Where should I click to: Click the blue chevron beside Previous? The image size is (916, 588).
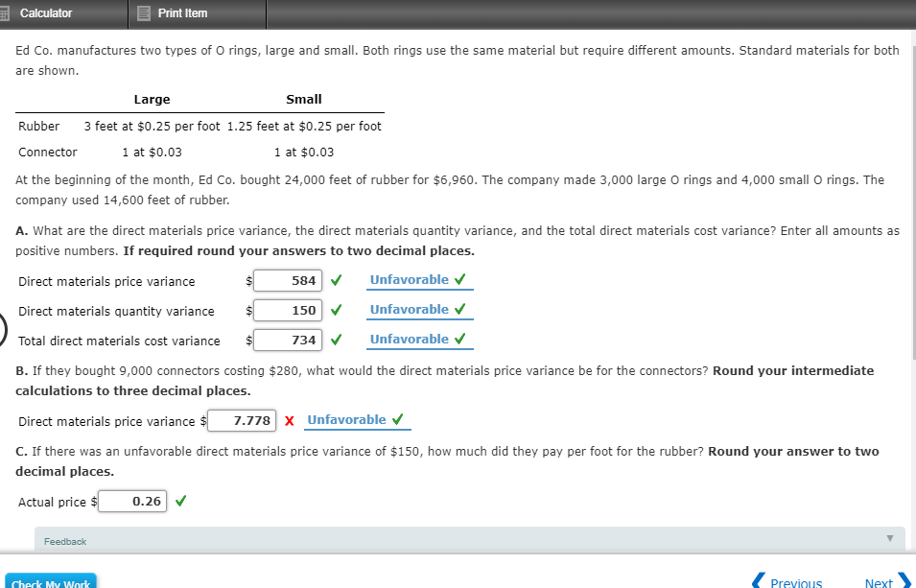click(757, 581)
